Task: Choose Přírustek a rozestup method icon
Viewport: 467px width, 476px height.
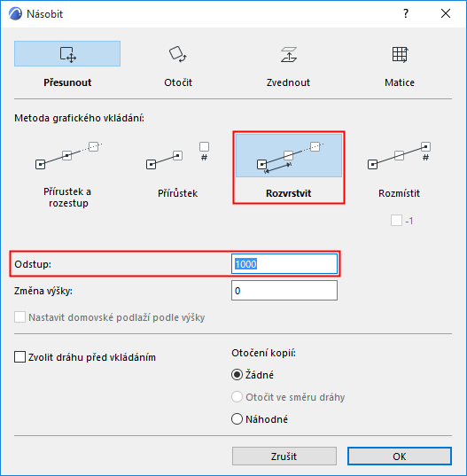Action: tap(68, 156)
